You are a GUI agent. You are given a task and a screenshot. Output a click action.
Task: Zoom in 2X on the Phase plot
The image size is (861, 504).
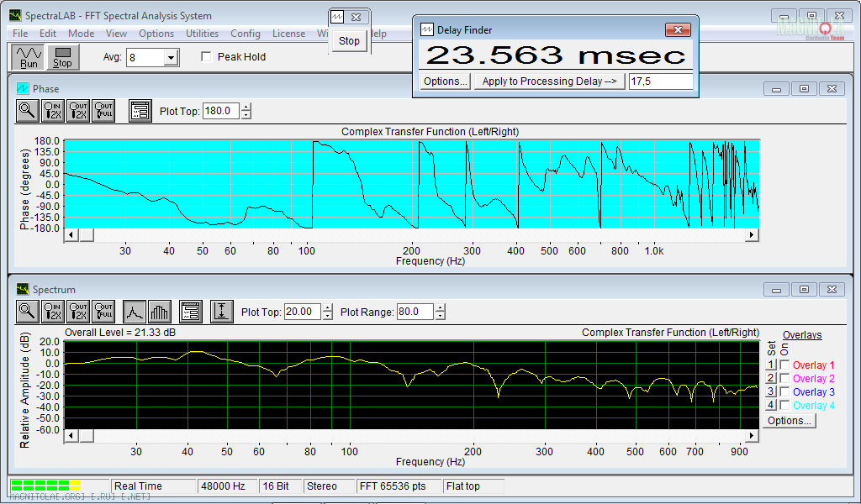(x=53, y=110)
